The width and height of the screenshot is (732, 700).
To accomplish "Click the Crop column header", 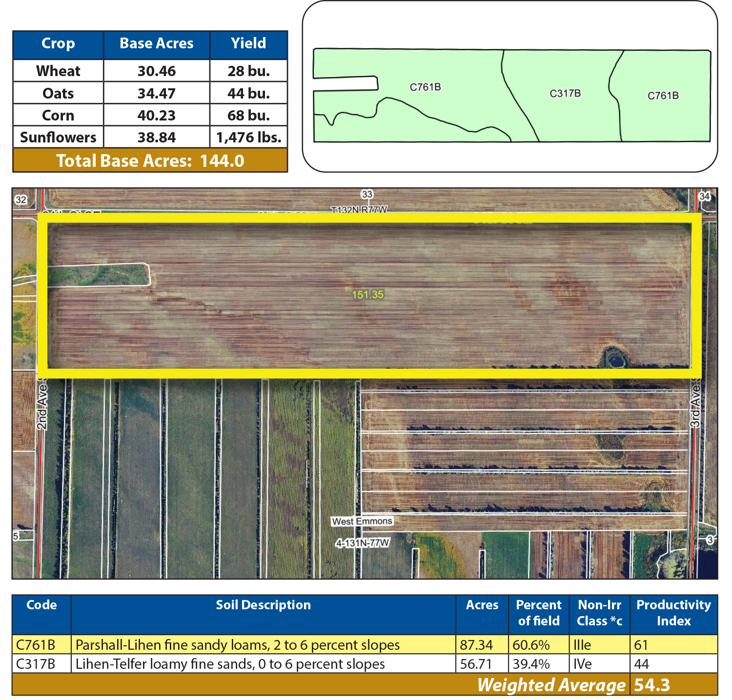I will (x=58, y=44).
